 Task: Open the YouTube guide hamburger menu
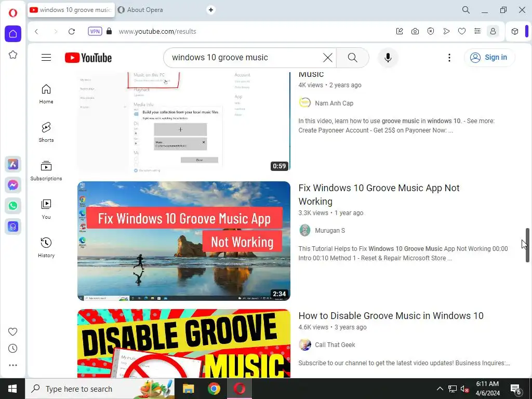pos(46,58)
